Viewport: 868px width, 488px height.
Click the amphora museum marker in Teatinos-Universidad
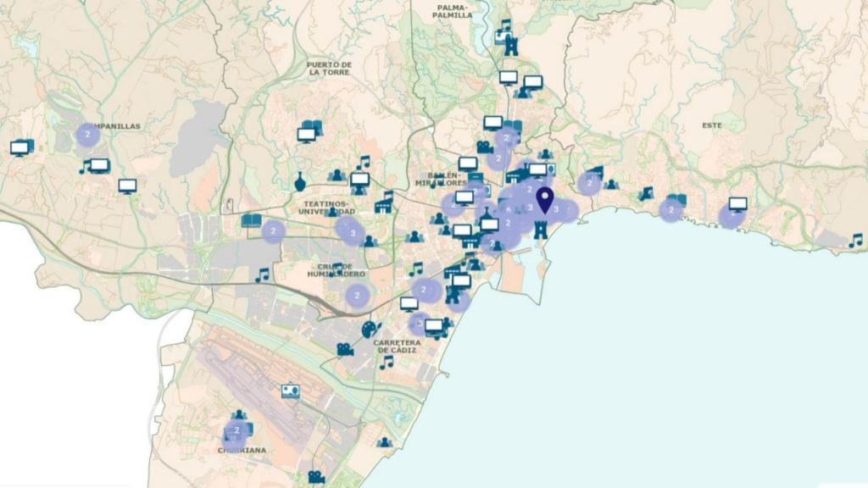[302, 180]
